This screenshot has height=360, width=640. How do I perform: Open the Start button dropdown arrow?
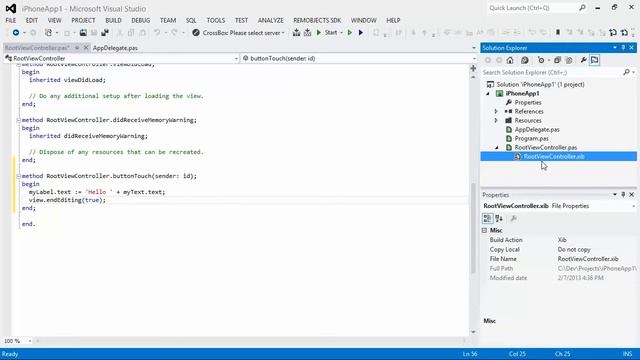click(341, 33)
